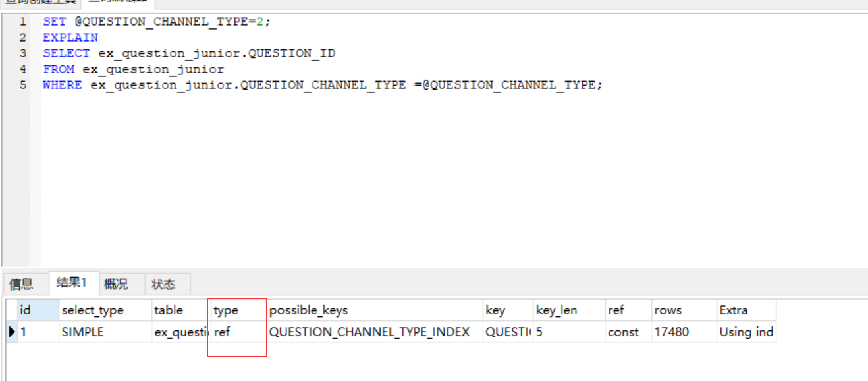
Task: Click the WHERE clause on line 5
Action: pos(323,85)
